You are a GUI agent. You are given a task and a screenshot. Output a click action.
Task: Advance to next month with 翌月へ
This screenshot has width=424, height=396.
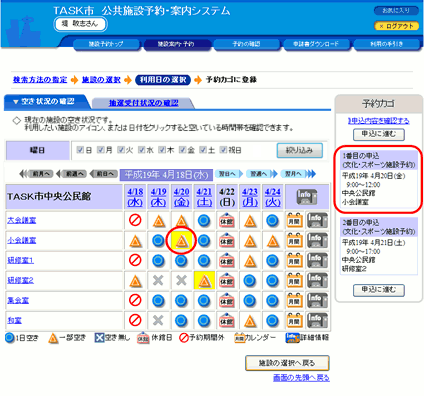(x=298, y=174)
